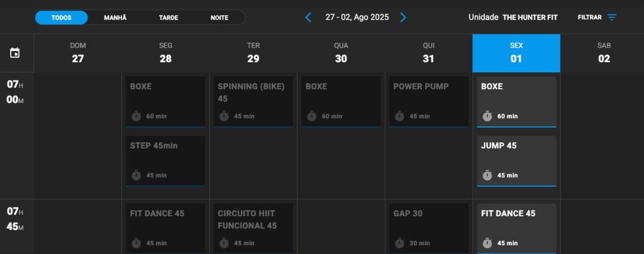
Task: Open the SPINNING (BIKE) 45 class card
Action: point(253,102)
